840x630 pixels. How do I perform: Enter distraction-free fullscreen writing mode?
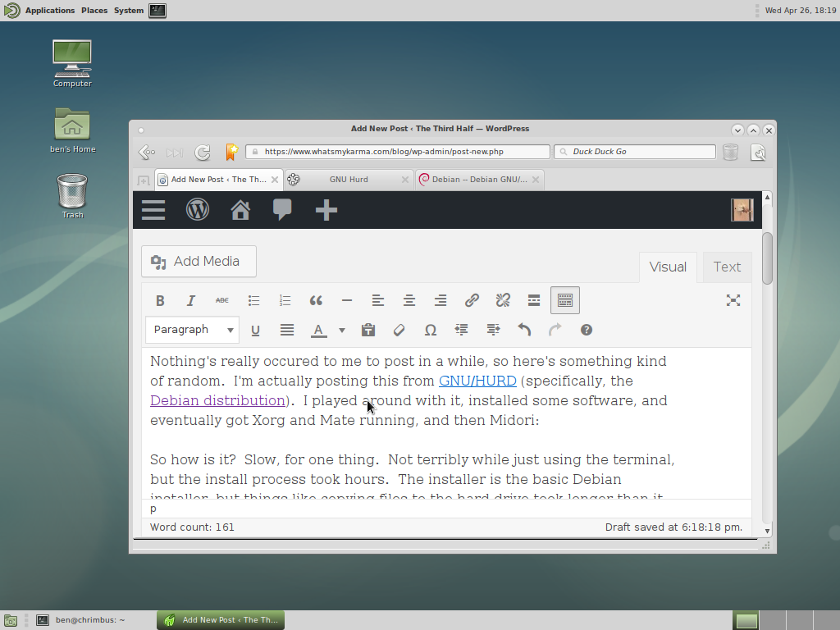(x=733, y=300)
